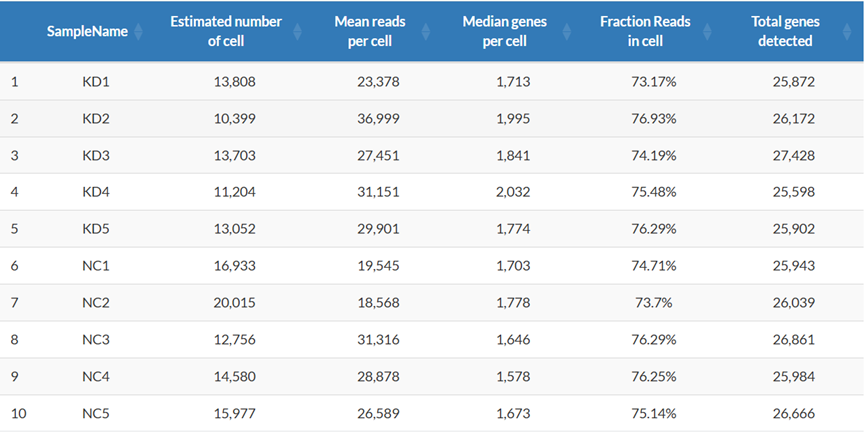The width and height of the screenshot is (865, 435).
Task: Click the sort arrows beside SampleName
Action: tap(138, 32)
